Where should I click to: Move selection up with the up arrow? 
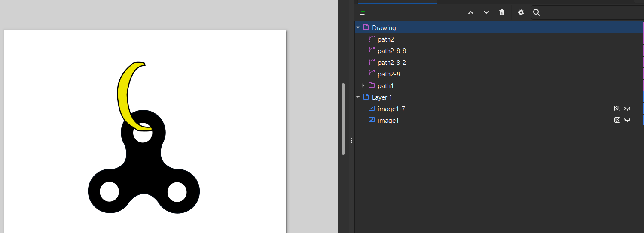point(471,12)
